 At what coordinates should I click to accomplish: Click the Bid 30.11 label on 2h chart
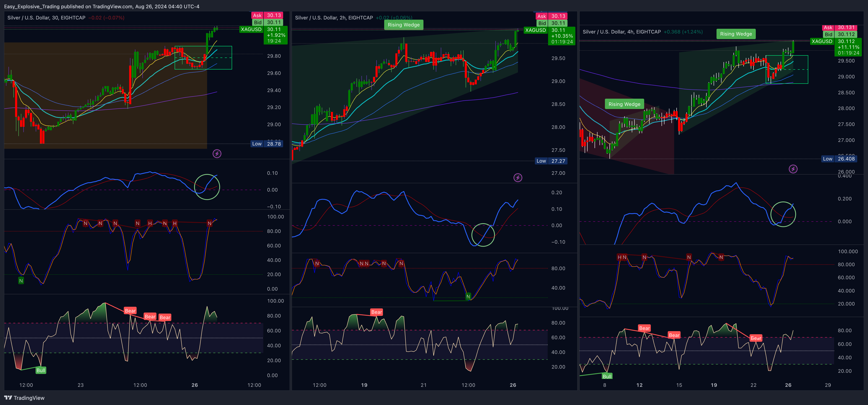pos(552,23)
